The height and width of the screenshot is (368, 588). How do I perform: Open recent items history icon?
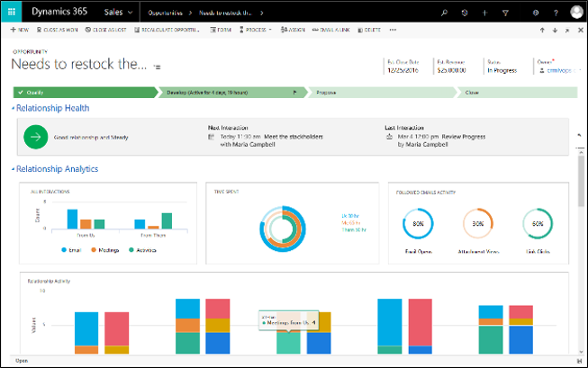click(465, 13)
